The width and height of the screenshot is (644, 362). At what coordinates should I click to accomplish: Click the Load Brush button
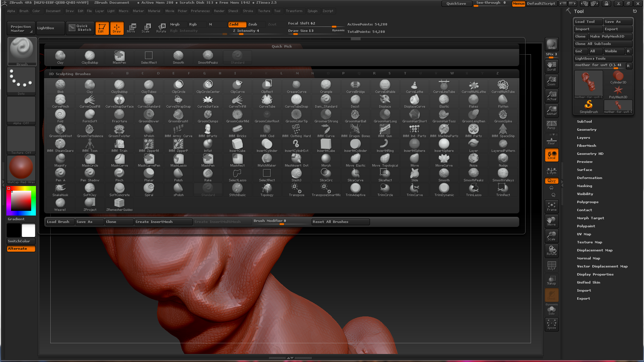point(60,222)
